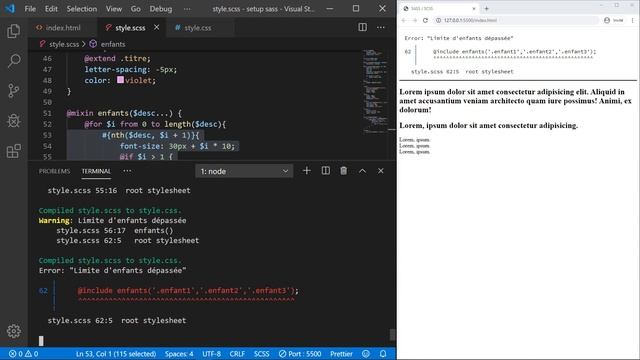Click the '@mixin enfants($desc...)' code line

click(124, 113)
